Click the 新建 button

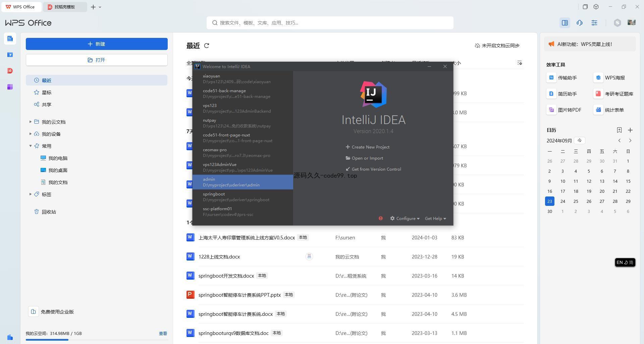coord(97,44)
